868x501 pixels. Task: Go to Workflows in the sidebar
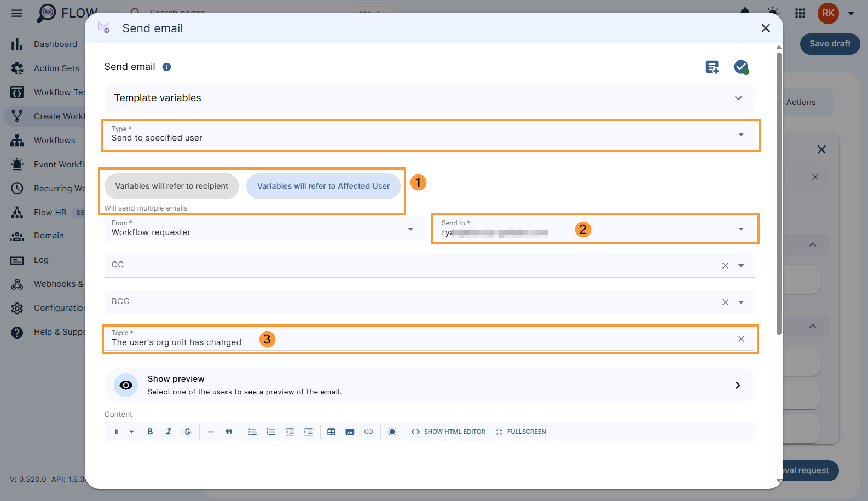tap(54, 141)
